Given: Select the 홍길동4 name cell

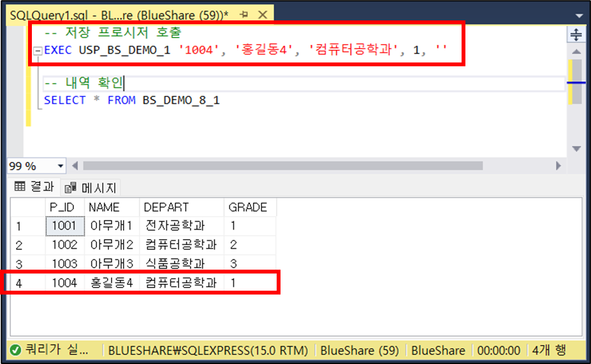Looking at the screenshot, I should pyautogui.click(x=112, y=282).
